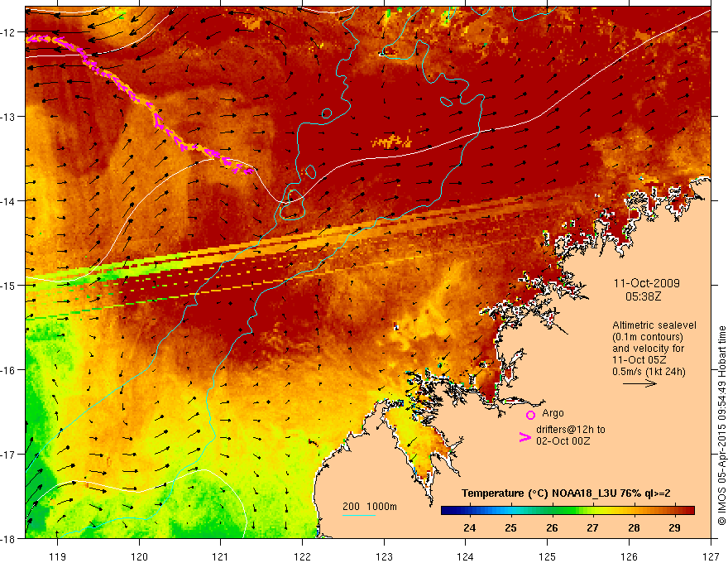Click the magenta Argo circle legend symbol
The image size is (728, 563).
point(530,415)
